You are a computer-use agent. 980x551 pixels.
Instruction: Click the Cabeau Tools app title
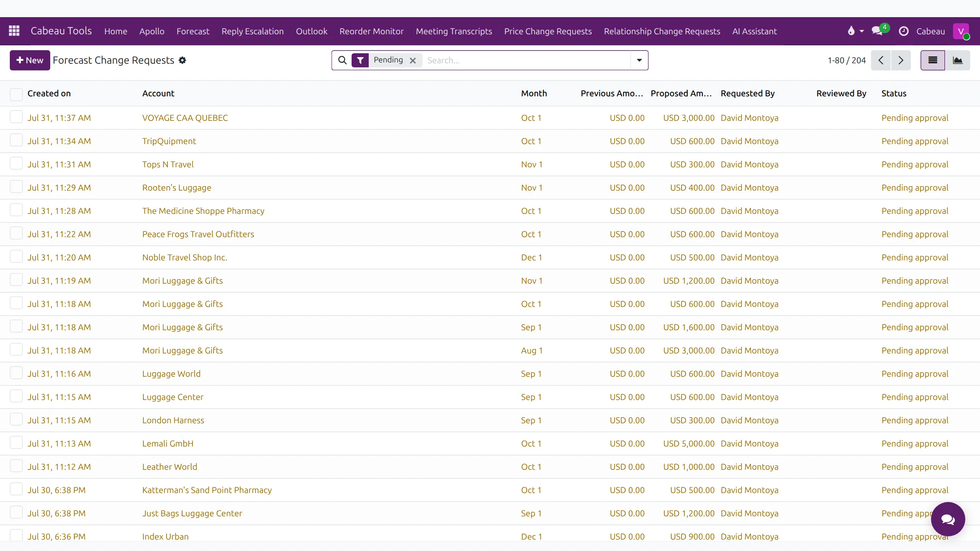61,31
